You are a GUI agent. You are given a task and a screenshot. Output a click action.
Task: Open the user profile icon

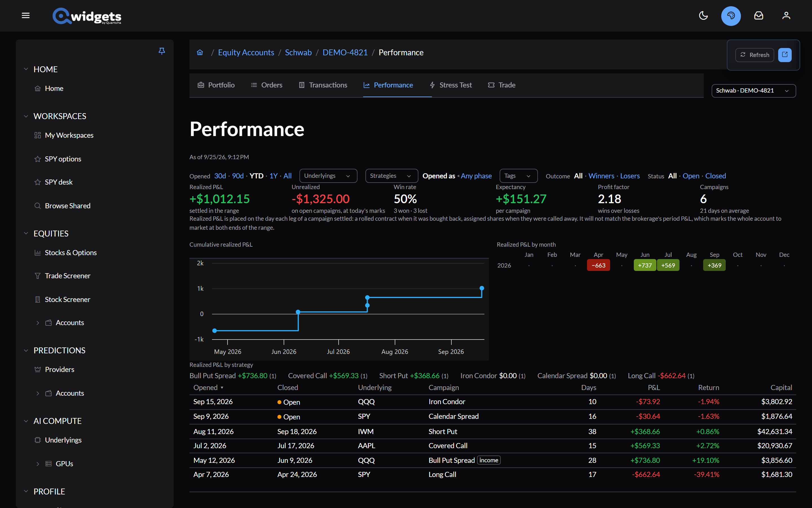pos(786,16)
